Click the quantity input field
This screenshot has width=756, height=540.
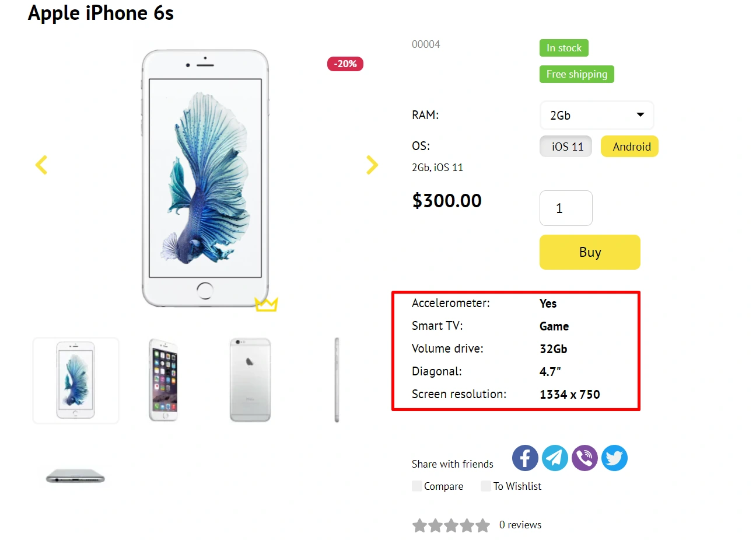[x=566, y=208]
